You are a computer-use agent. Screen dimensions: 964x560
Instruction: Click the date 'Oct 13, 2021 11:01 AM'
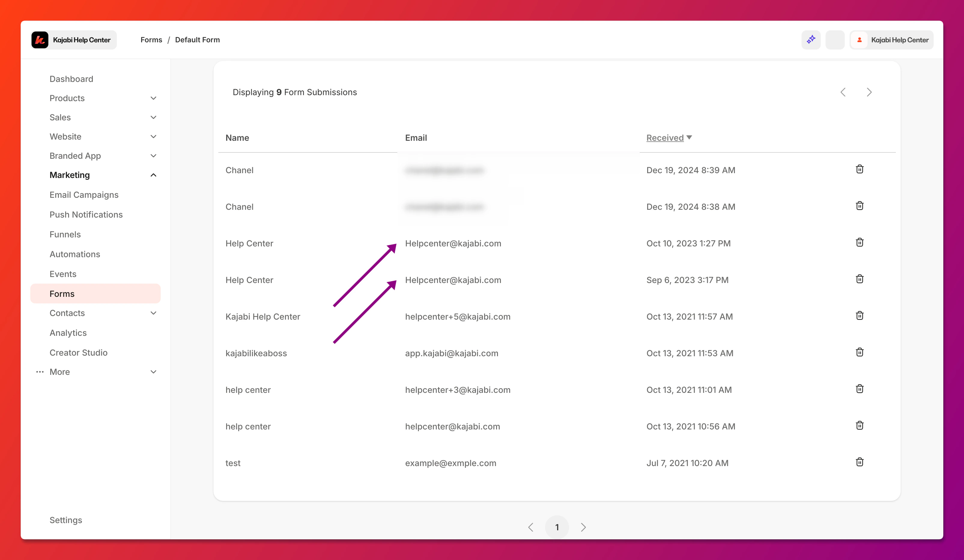[x=689, y=390]
